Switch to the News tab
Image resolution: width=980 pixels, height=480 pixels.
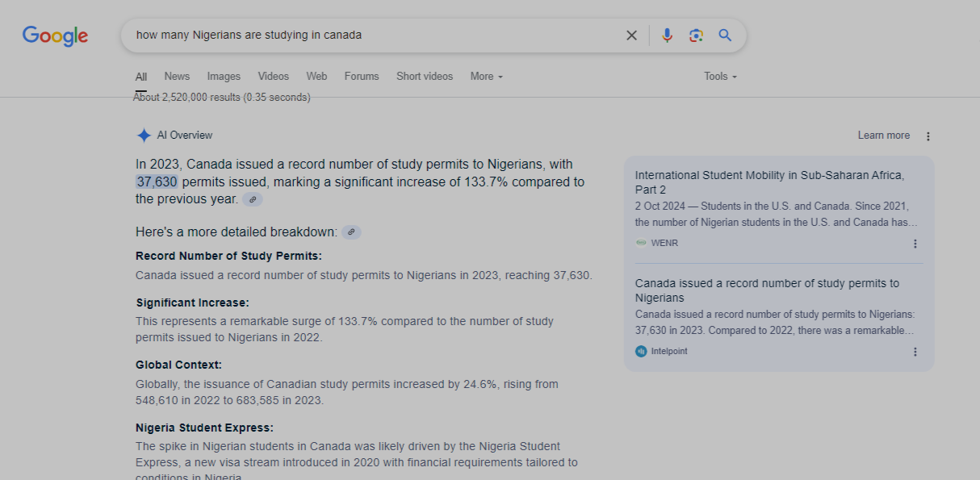pyautogui.click(x=177, y=76)
